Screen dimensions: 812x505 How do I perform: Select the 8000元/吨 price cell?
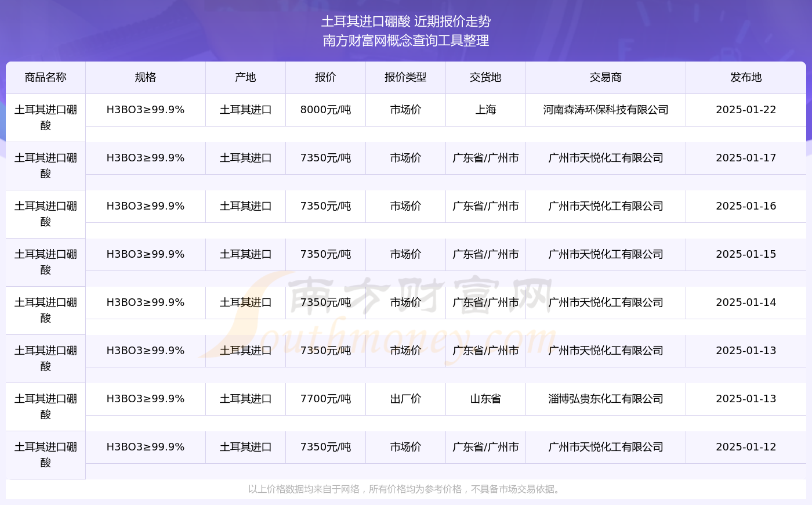coord(325,110)
